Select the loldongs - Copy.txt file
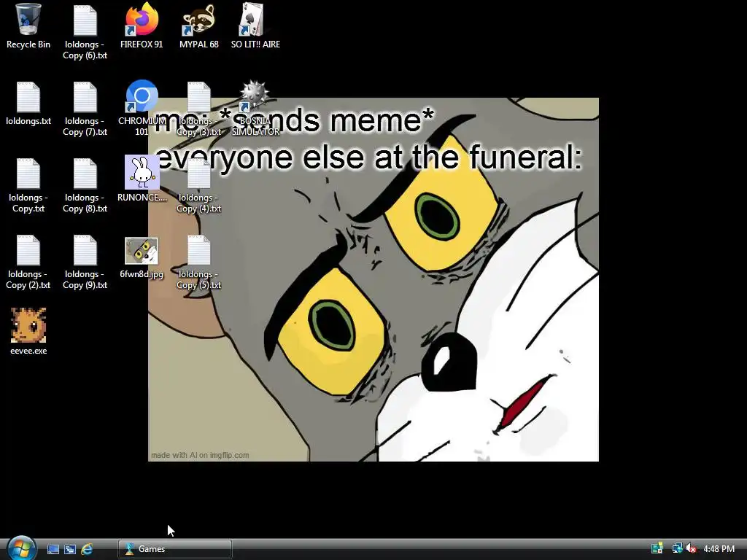The image size is (747, 560). coord(28,186)
